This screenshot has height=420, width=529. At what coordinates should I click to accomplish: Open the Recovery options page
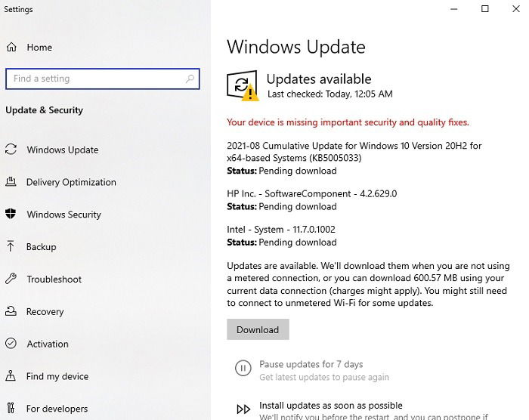coord(45,312)
